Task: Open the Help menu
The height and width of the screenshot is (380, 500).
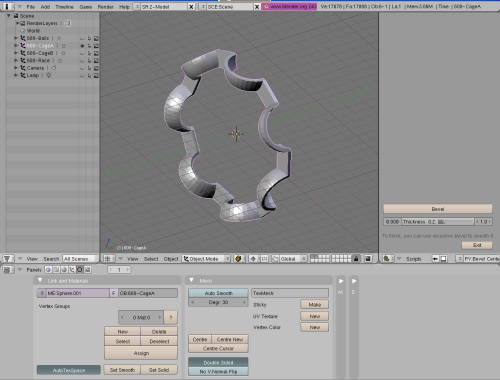Action: [124, 7]
